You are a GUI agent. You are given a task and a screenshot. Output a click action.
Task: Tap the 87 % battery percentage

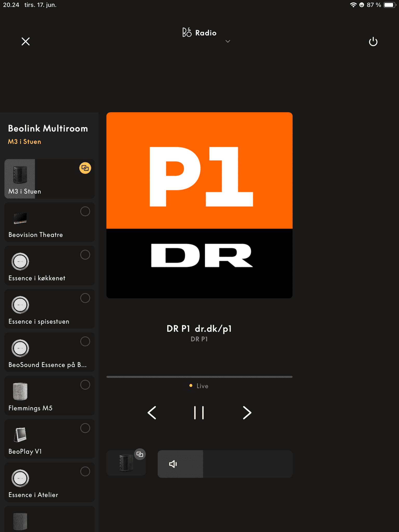coord(374,5)
